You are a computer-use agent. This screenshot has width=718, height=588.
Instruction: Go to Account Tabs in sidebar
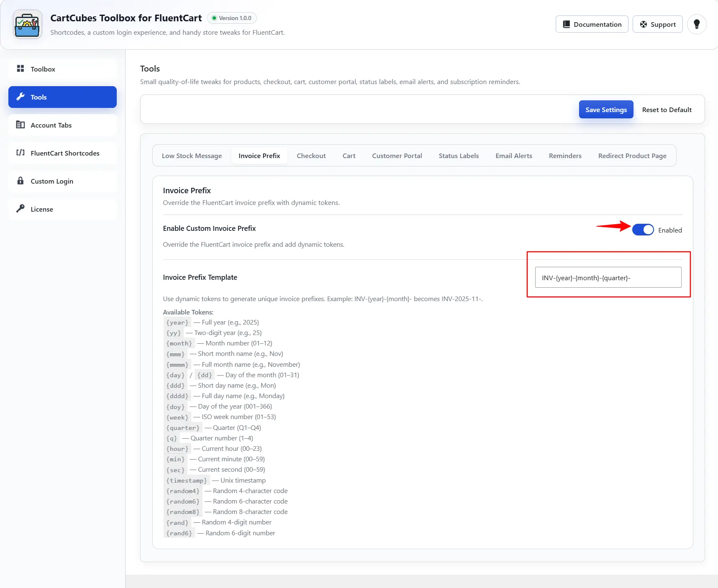62,125
